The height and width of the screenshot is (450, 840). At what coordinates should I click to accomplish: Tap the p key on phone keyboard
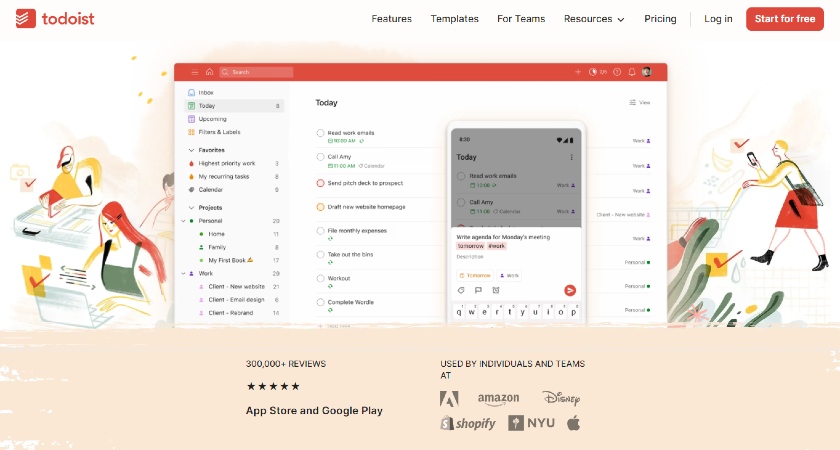click(x=574, y=312)
